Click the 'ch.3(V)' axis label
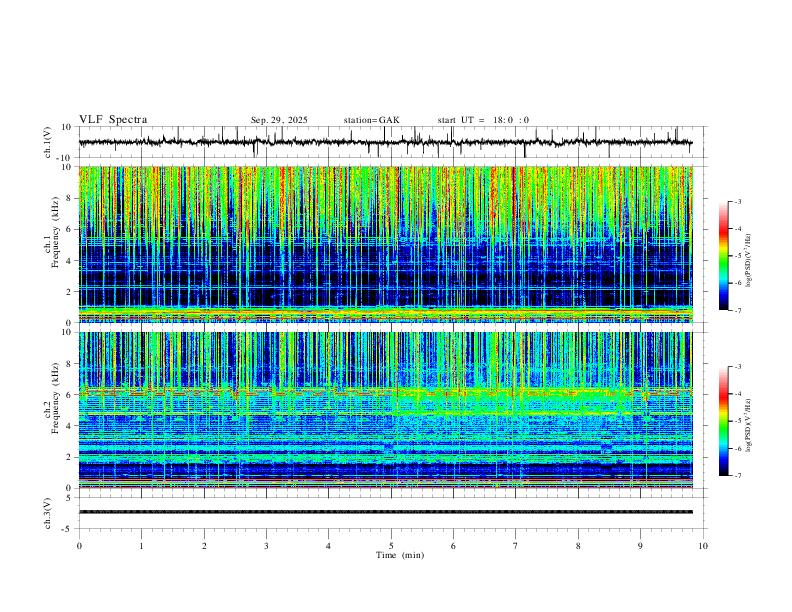Screen dimensions: 792x612 coord(48,513)
